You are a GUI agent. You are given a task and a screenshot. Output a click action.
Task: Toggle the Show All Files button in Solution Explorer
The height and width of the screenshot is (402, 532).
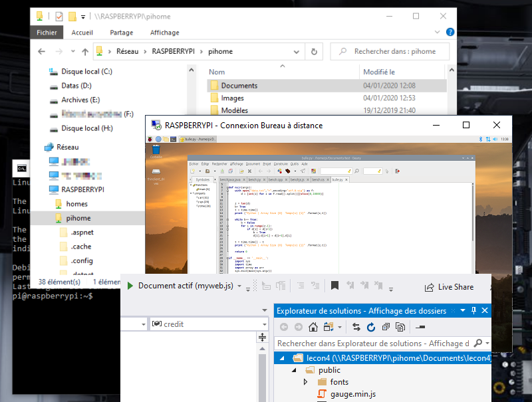[400, 327]
